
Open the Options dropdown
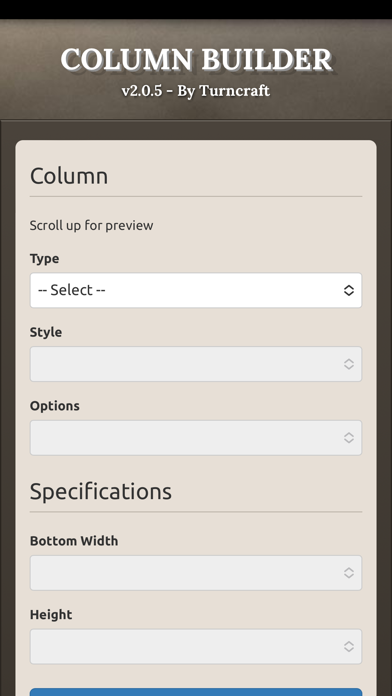(196, 438)
